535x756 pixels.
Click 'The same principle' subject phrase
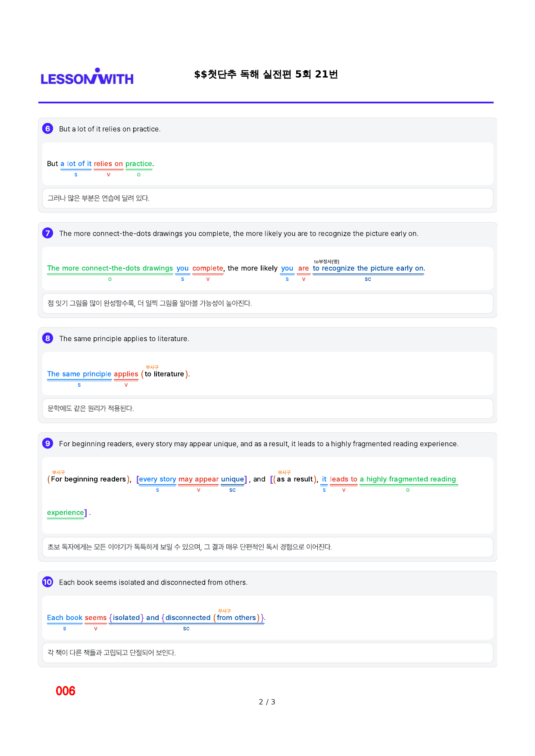coord(79,374)
